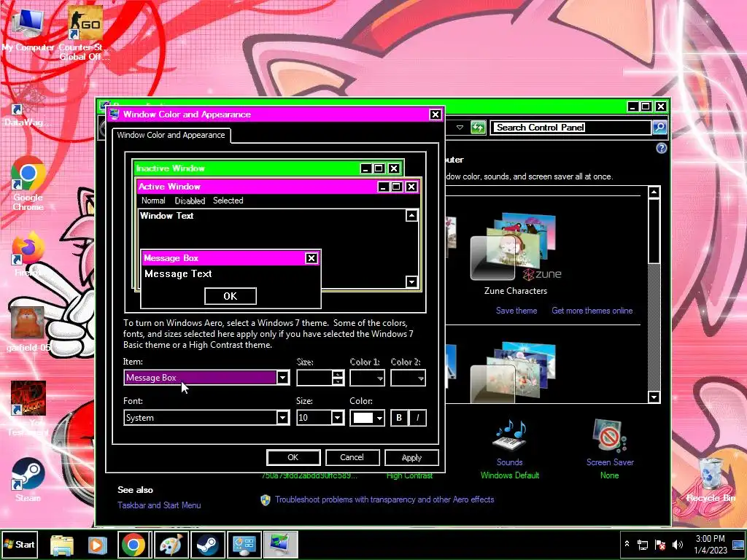Open address bar history dropdown arrow
The image size is (747, 560).
[x=460, y=127]
